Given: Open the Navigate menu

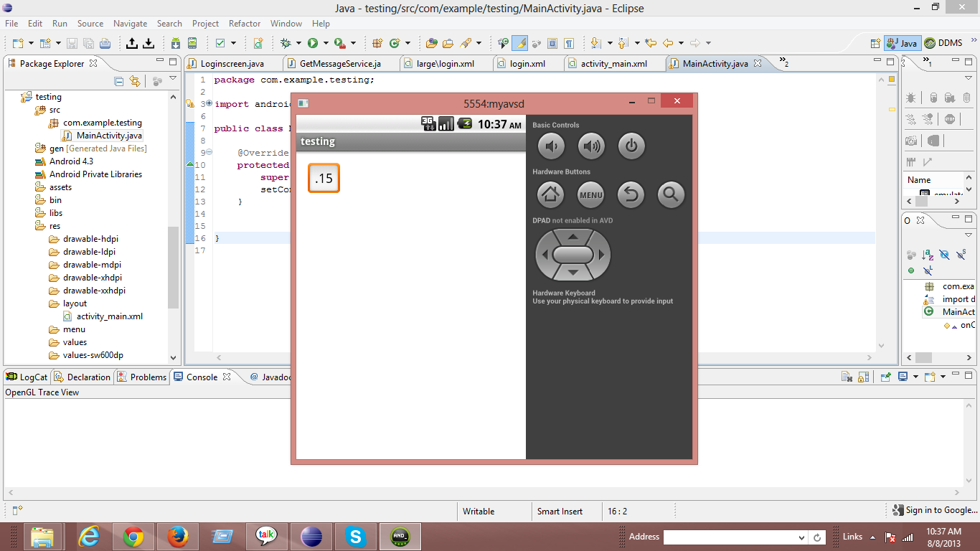Looking at the screenshot, I should pos(130,24).
